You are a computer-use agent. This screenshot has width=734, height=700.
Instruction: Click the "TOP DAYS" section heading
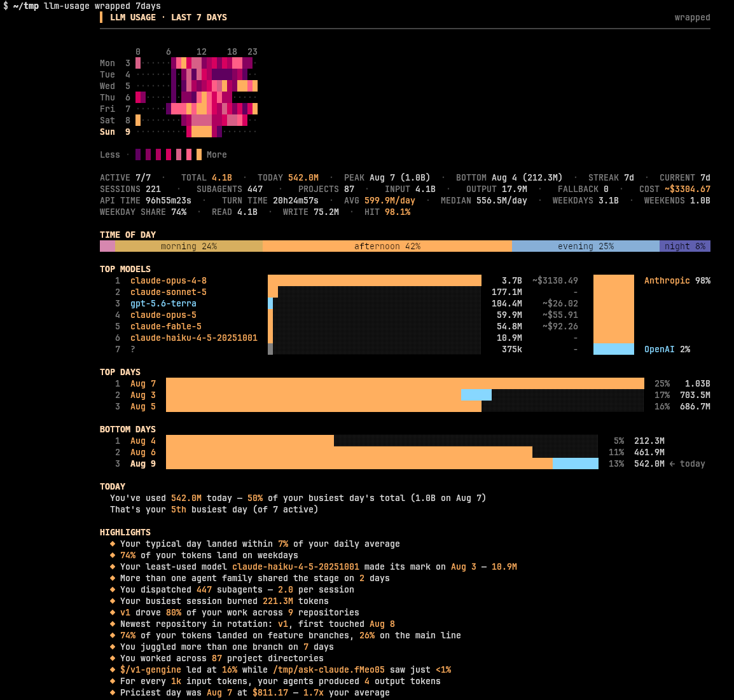(x=120, y=372)
